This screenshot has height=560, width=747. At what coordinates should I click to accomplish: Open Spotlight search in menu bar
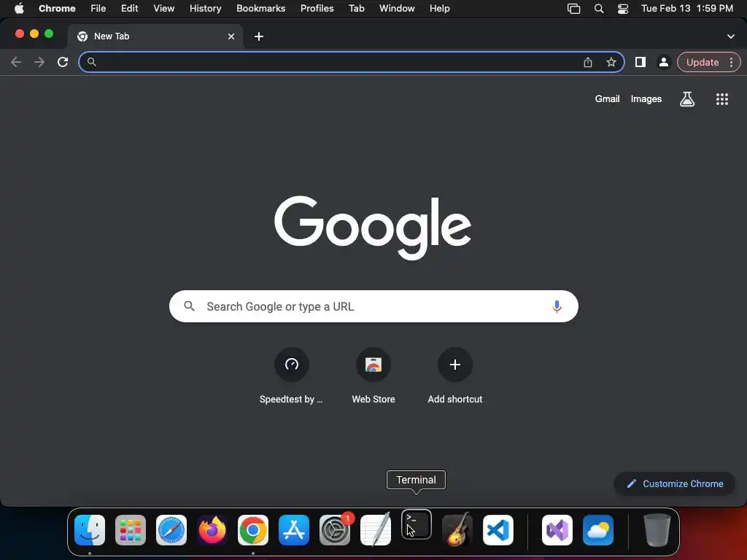(599, 9)
